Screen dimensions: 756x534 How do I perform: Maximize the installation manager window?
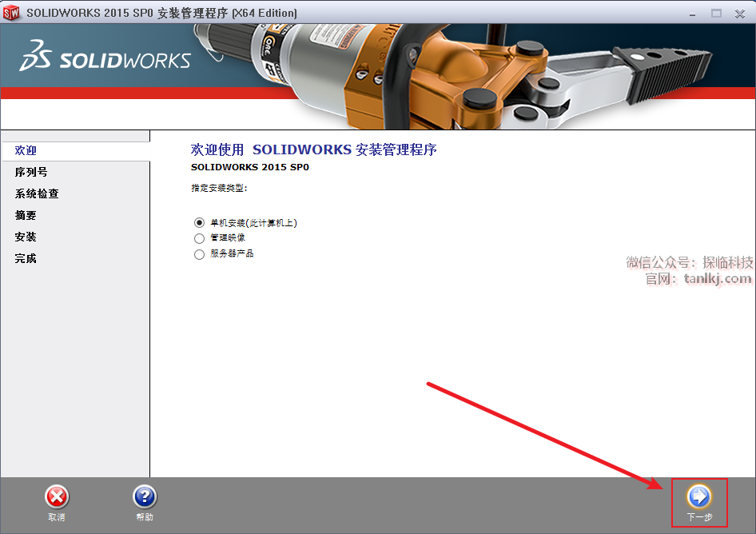[717, 14]
